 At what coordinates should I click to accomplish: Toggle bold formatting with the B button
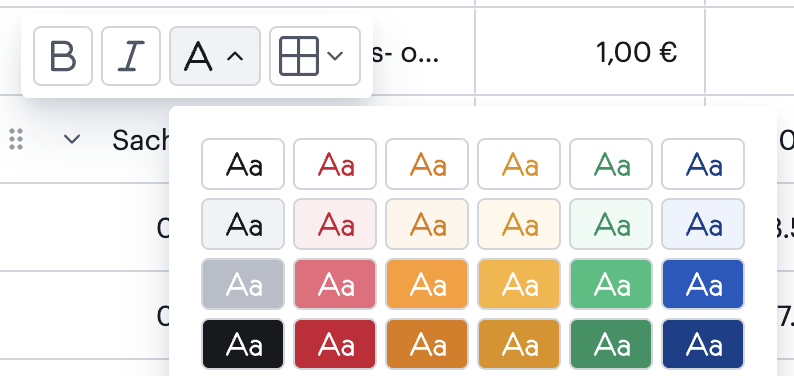tap(63, 56)
